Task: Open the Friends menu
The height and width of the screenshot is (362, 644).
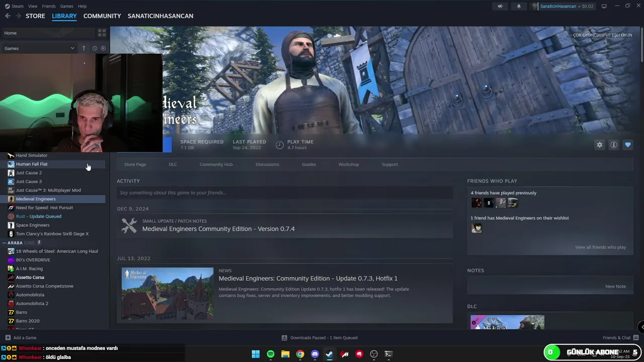Action: point(49,6)
